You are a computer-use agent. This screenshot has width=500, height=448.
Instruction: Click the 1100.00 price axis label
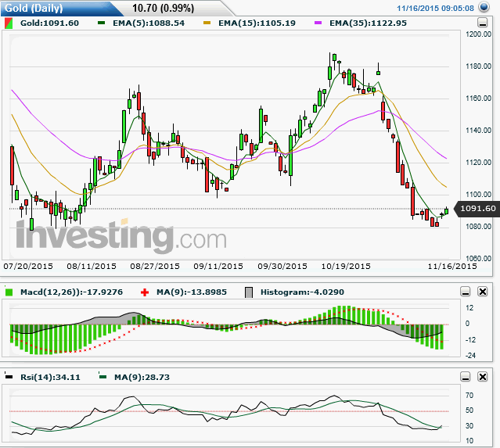click(x=478, y=194)
